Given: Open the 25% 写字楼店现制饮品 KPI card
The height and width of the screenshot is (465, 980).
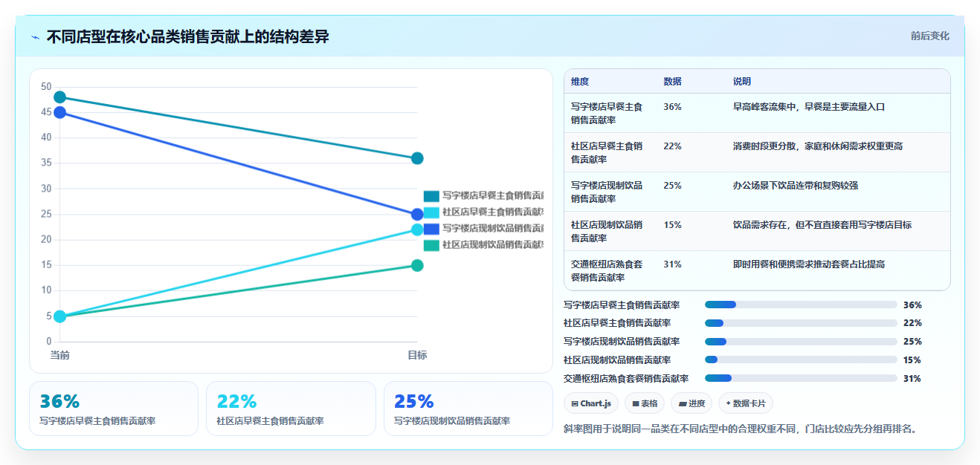Looking at the screenshot, I should pos(468,409).
